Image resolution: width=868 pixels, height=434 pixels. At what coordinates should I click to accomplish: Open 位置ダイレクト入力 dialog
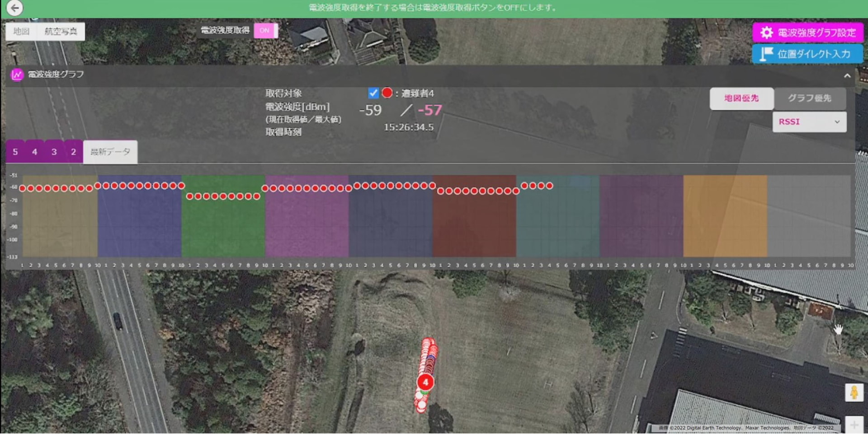pos(808,54)
